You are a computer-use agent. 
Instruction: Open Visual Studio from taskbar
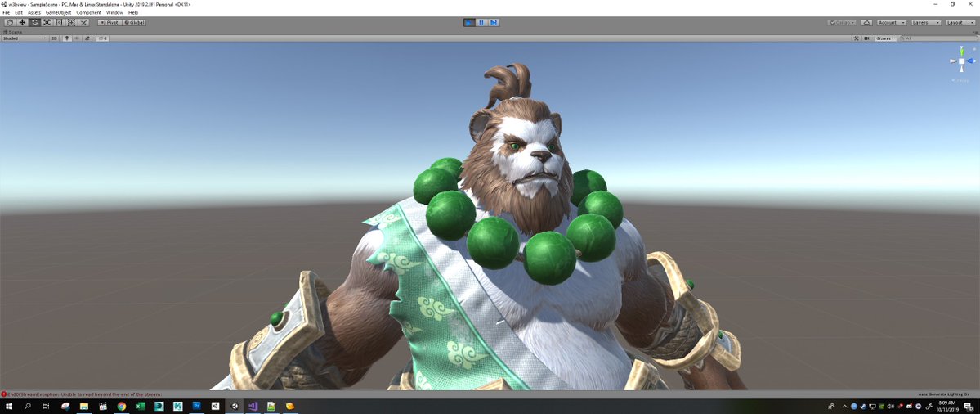point(253,407)
